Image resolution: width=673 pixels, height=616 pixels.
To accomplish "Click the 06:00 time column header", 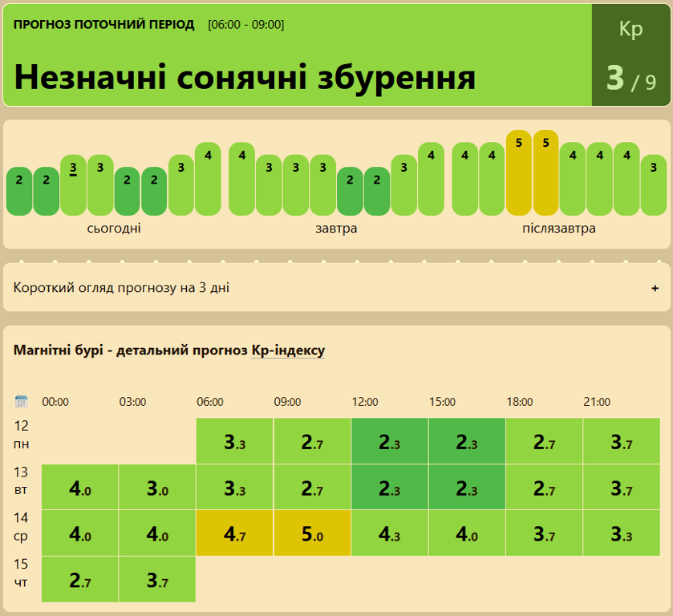I will point(210,402).
